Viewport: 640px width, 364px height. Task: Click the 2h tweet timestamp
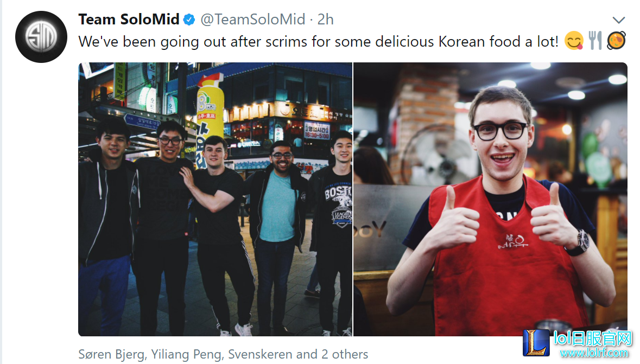click(325, 19)
